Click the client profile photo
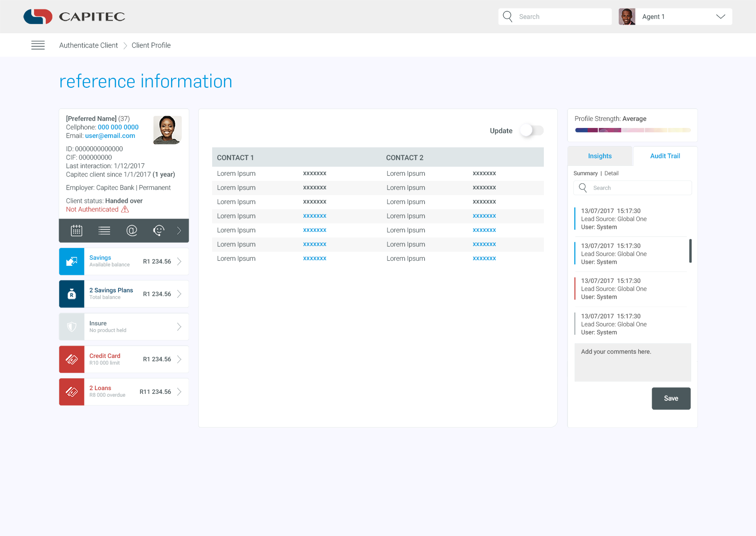 tap(167, 130)
